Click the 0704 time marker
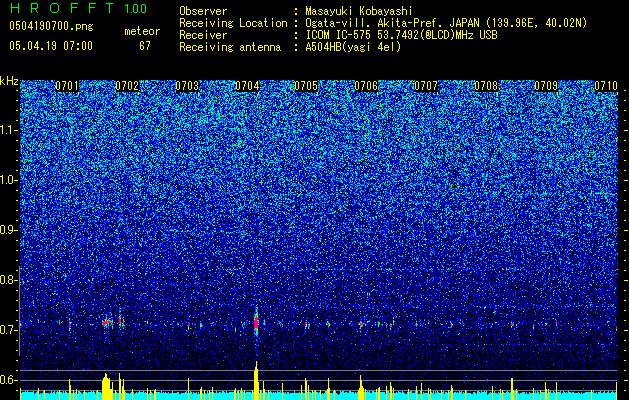This screenshot has width=629, height=400. (247, 86)
